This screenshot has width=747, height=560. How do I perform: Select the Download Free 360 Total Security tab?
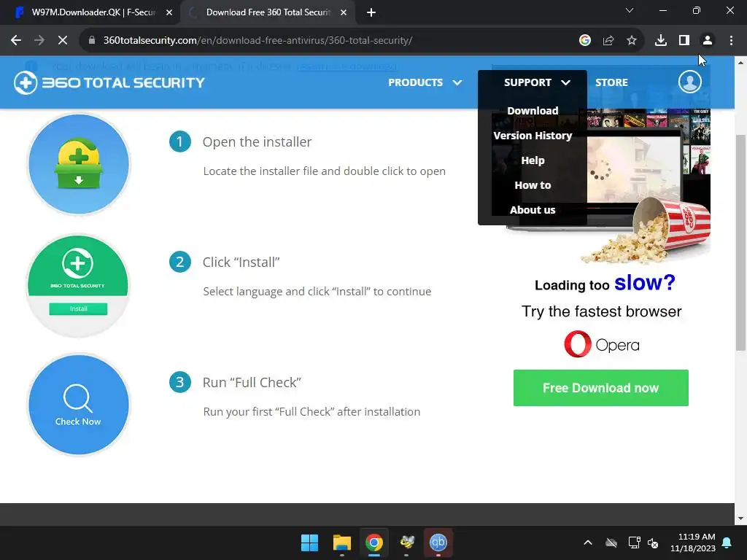pyautogui.click(x=268, y=12)
